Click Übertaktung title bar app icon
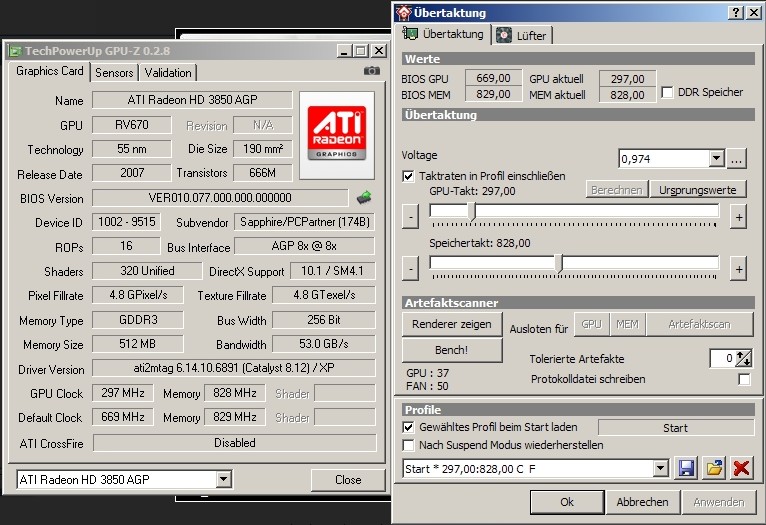Screen dimensions: 766x525 (404, 13)
